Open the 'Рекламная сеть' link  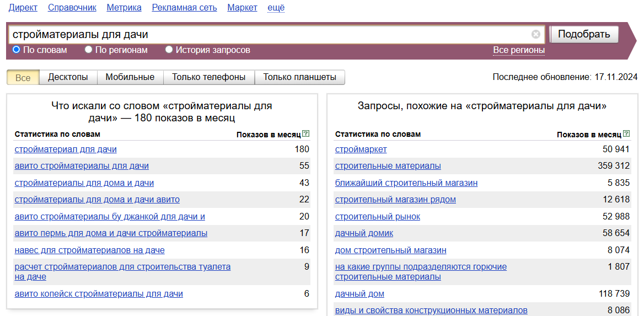(184, 7)
